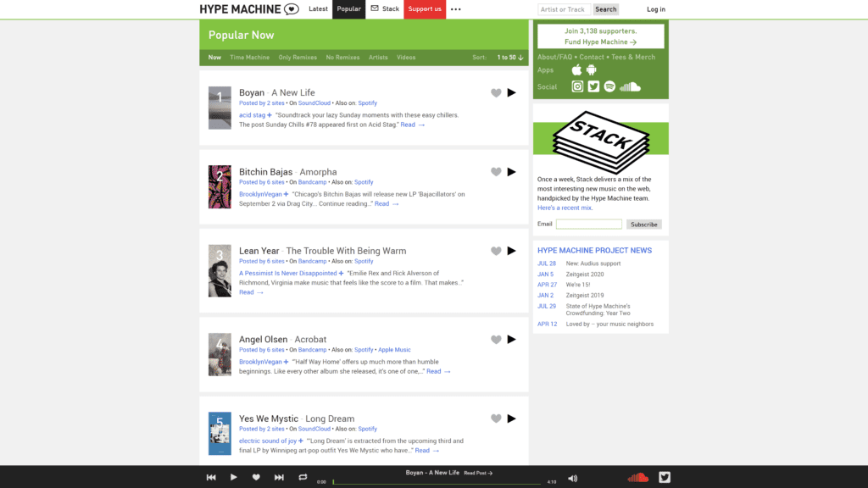This screenshot has height=488, width=868.
Task: Favorite current track in player bar
Action: pos(256,477)
